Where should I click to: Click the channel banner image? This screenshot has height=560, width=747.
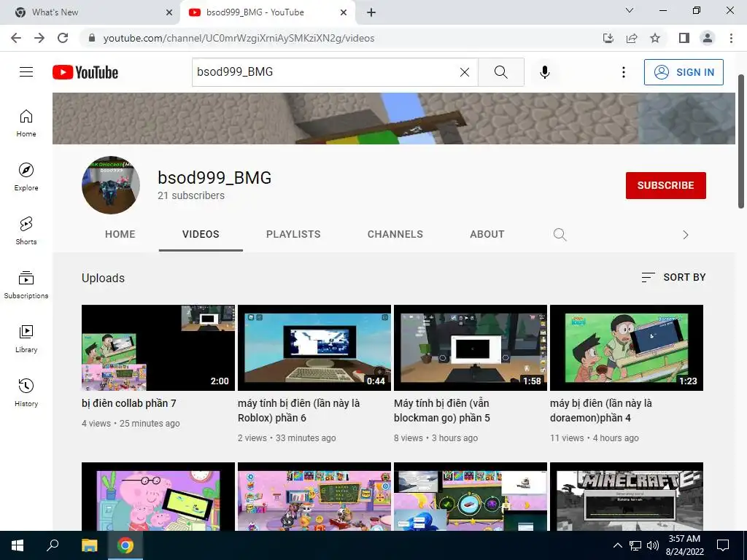click(x=393, y=119)
